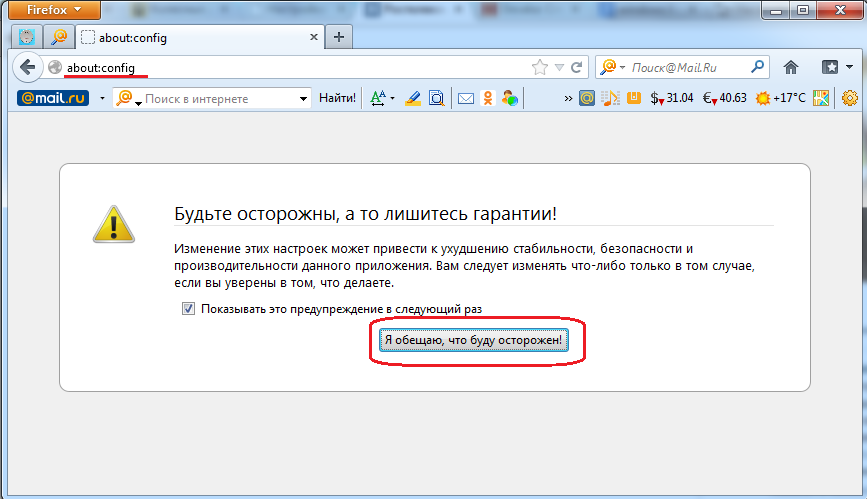Bookmark this page with the star
Screen dimensions: 867x499
pos(540,67)
